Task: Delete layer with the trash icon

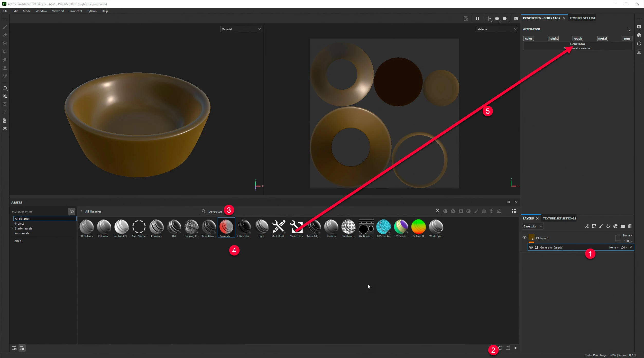Action: [x=630, y=226]
